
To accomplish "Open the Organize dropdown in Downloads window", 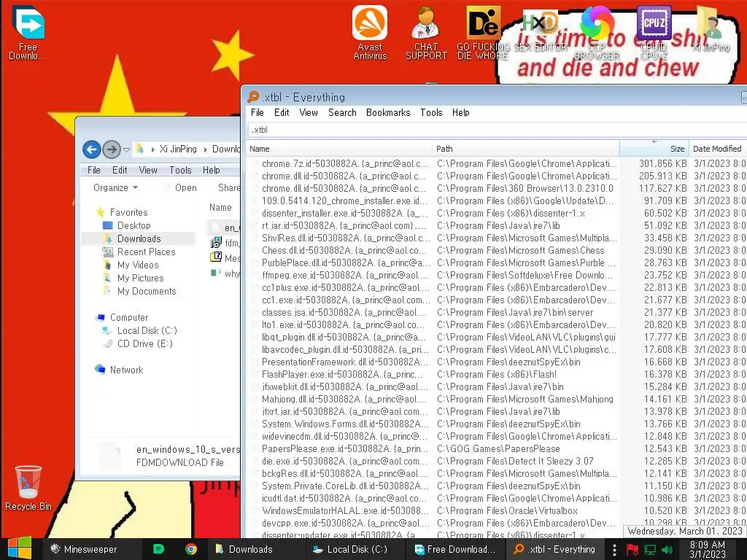I will (x=115, y=187).
